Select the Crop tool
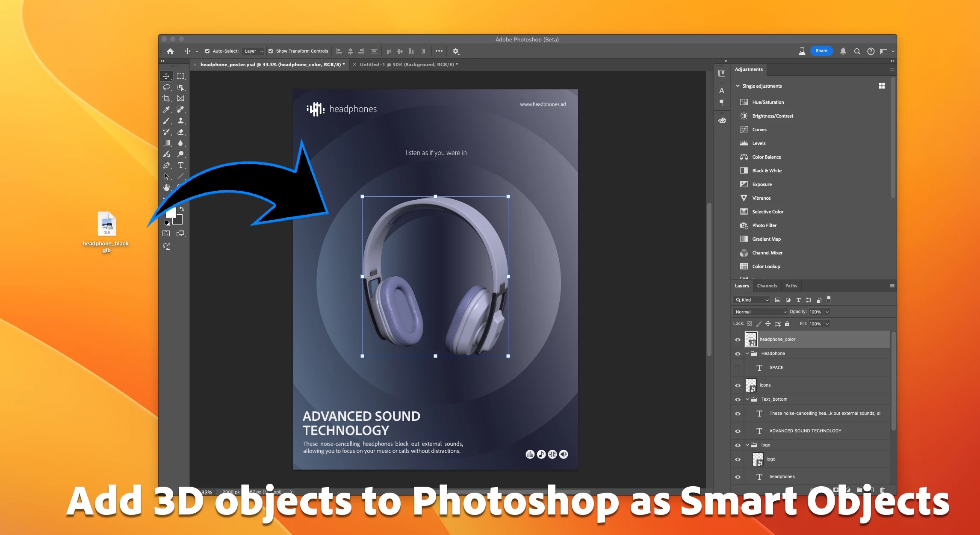980x535 pixels. [x=166, y=98]
